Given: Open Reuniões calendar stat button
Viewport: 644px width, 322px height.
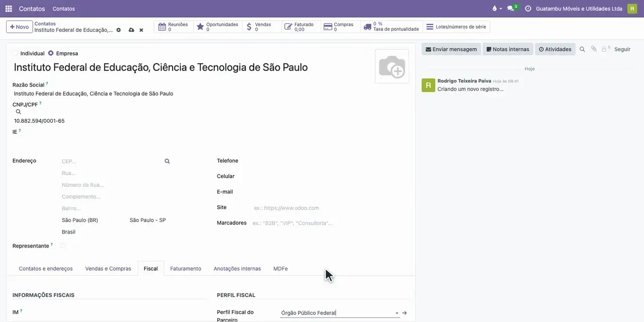Looking at the screenshot, I should 173,27.
